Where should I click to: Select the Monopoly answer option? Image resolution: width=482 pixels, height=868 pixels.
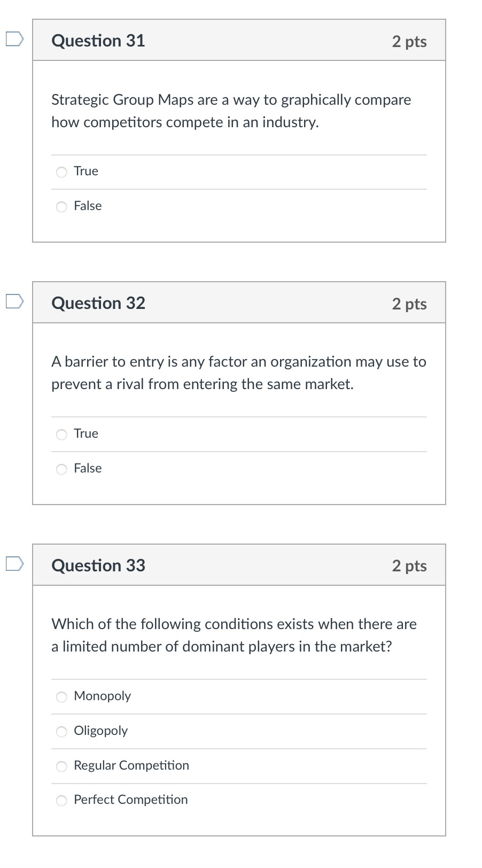tap(61, 696)
